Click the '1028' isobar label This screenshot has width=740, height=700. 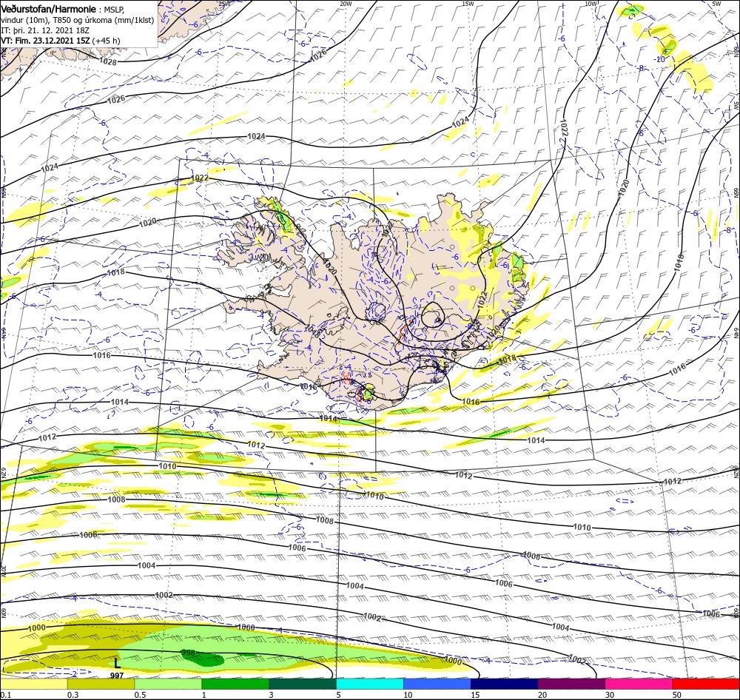click(108, 61)
